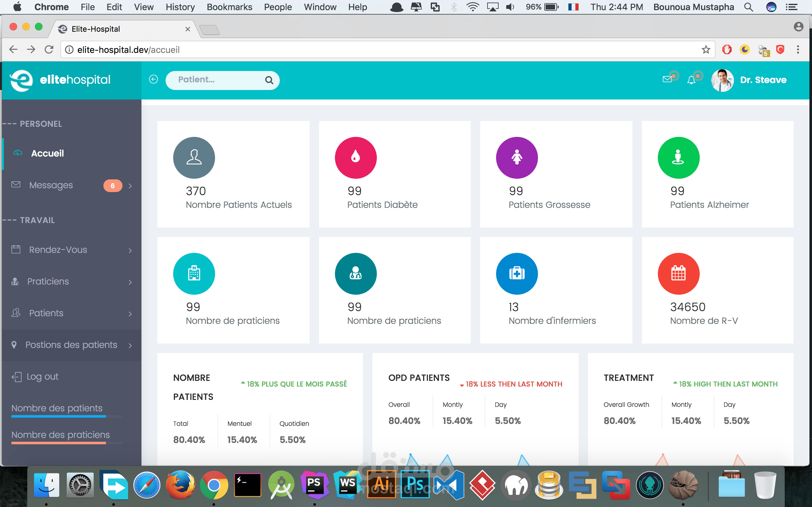Open the notifications bell icon
812x507 pixels.
pos(691,80)
